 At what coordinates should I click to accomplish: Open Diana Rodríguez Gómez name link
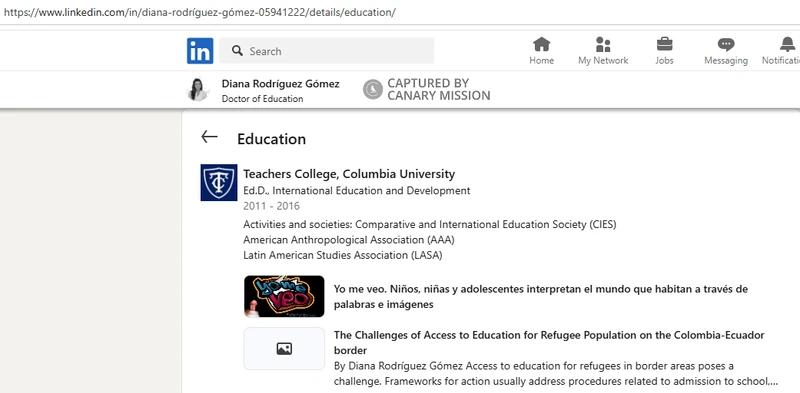[281, 84]
